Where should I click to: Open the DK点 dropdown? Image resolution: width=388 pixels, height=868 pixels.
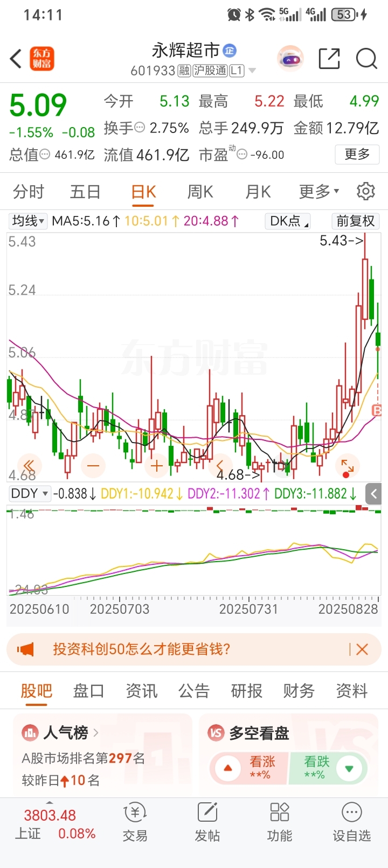coord(289,221)
